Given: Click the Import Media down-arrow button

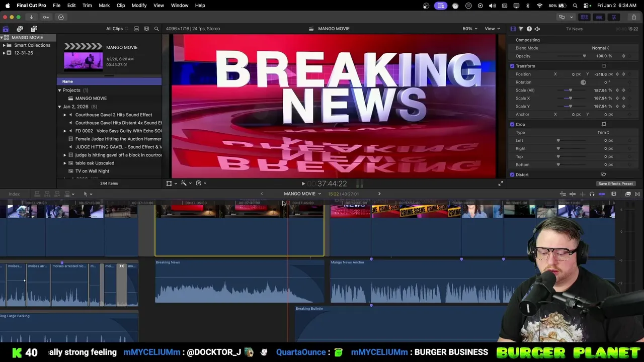Looking at the screenshot, I should [31, 17].
